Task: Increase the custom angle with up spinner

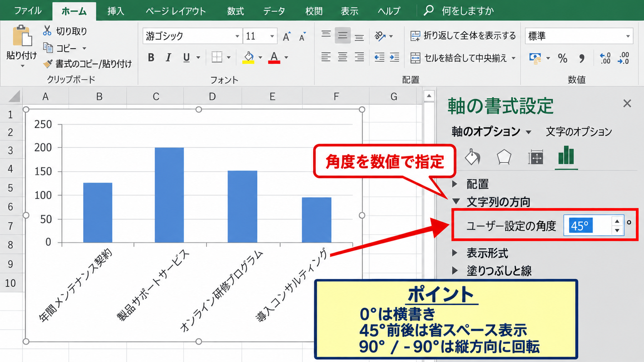Action: (x=617, y=221)
